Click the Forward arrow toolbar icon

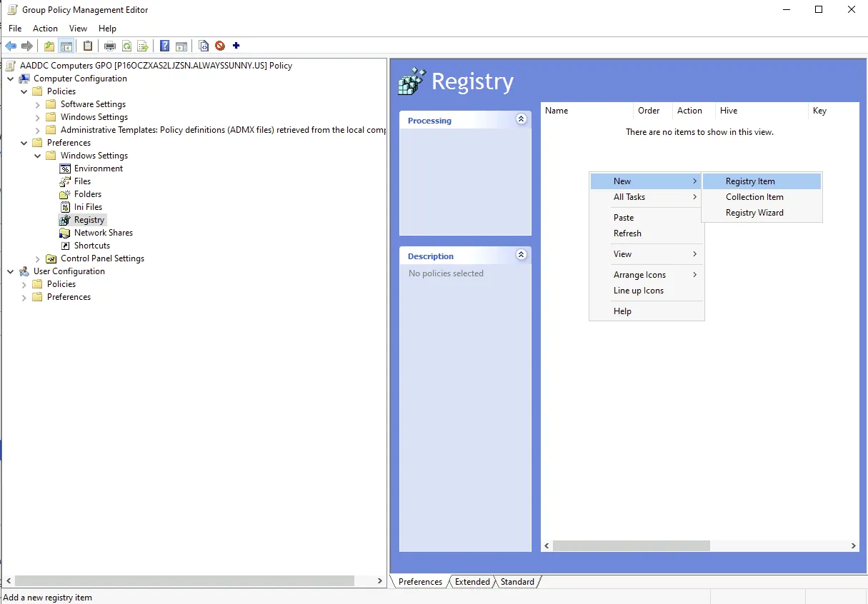tap(27, 46)
